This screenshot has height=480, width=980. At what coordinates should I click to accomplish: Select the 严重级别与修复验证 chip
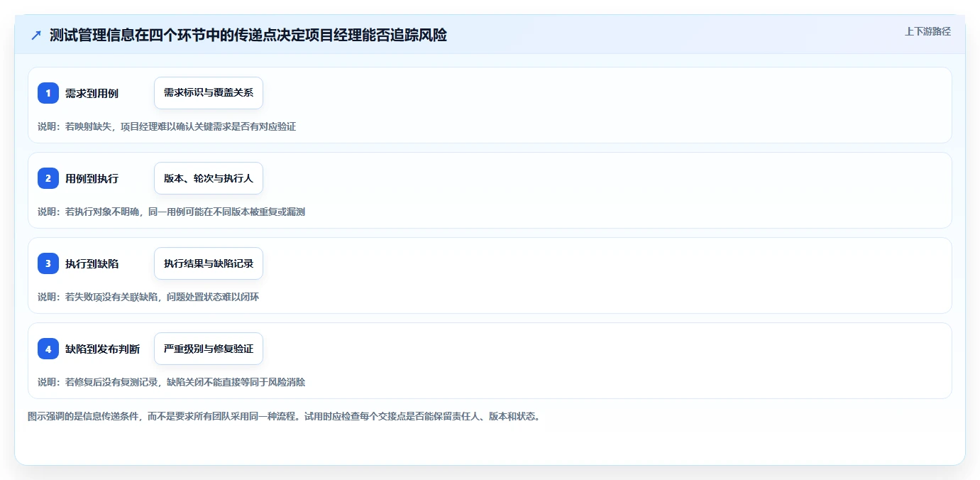[209, 349]
